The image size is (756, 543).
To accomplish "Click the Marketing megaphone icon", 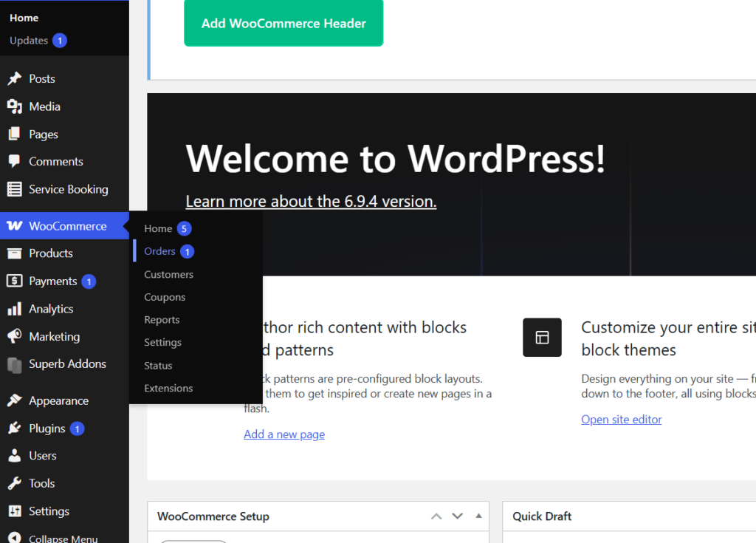I will coord(15,336).
